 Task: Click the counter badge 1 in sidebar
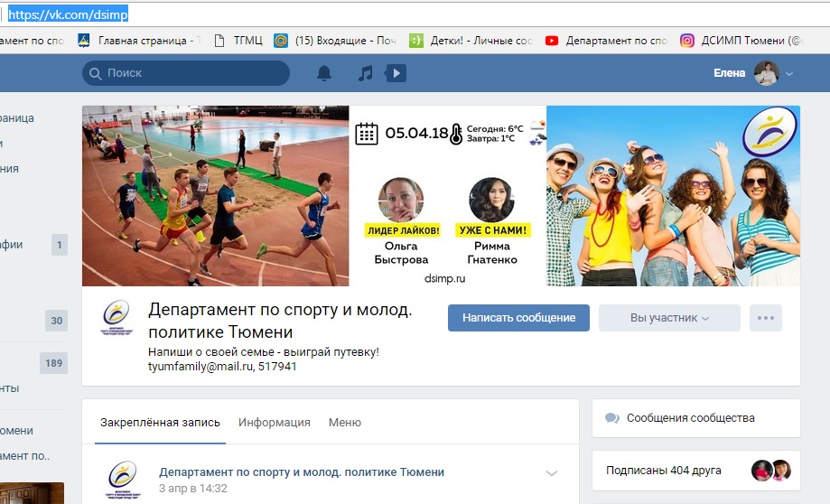(60, 245)
